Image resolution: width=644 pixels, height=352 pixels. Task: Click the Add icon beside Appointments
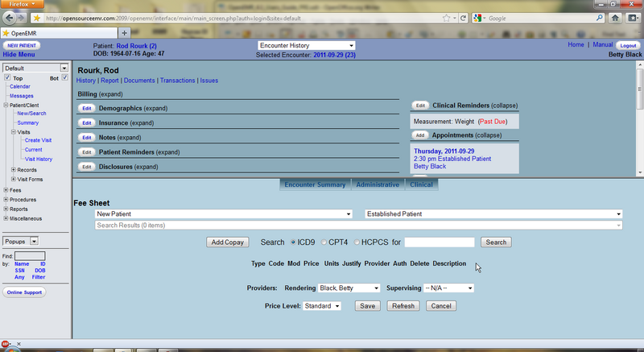point(419,135)
